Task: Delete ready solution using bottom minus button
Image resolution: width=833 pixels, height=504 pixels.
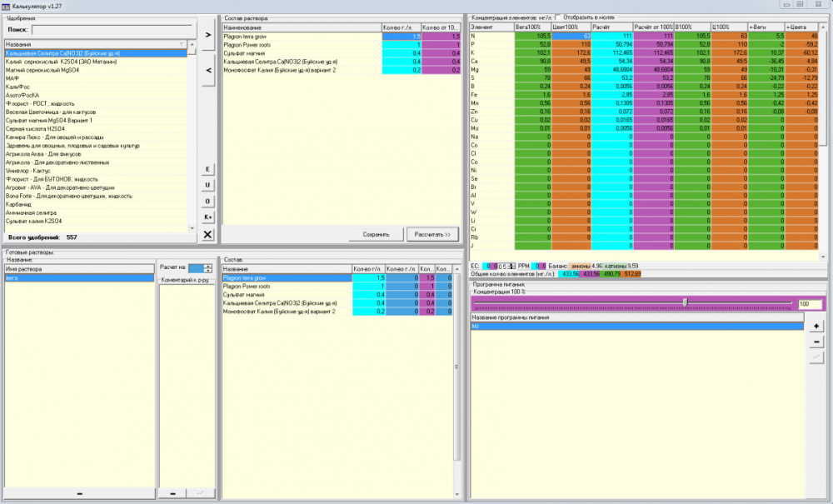Action: [x=80, y=494]
